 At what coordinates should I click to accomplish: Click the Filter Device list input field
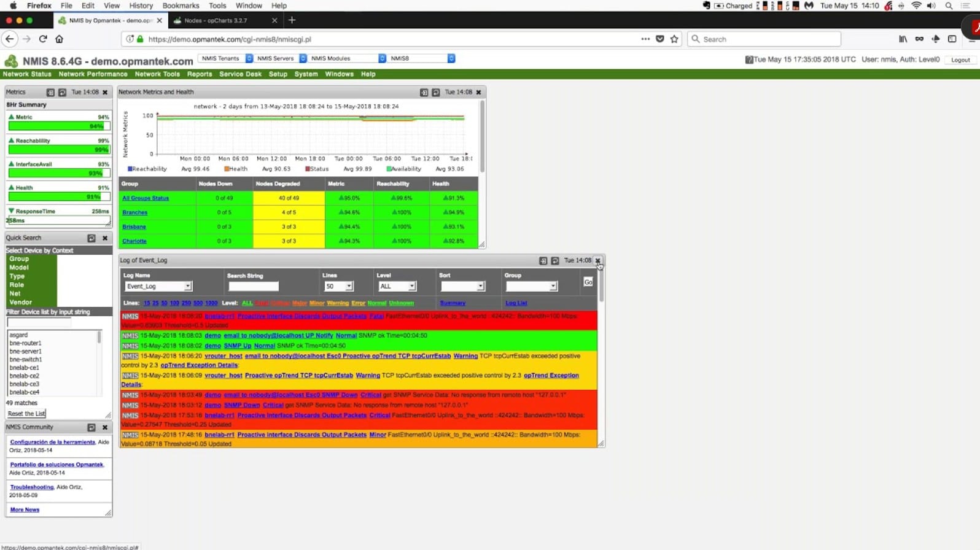(39, 322)
